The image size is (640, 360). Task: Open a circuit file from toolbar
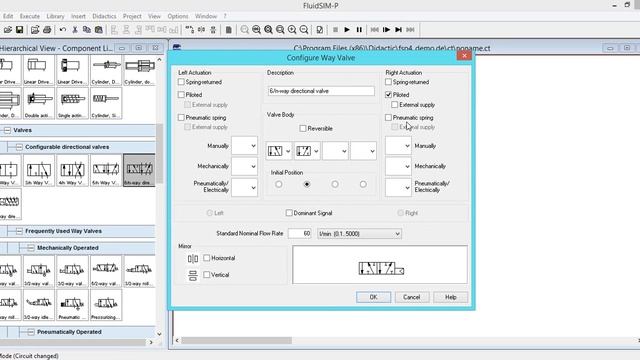click(7, 30)
